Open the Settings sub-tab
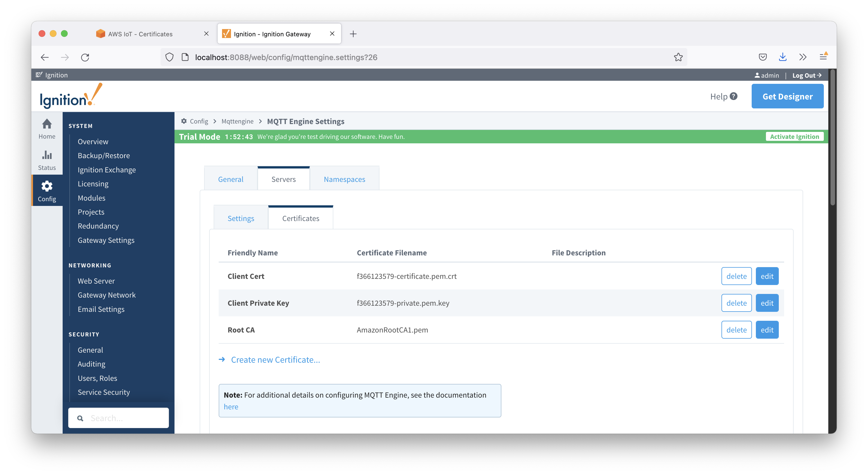 coord(240,218)
